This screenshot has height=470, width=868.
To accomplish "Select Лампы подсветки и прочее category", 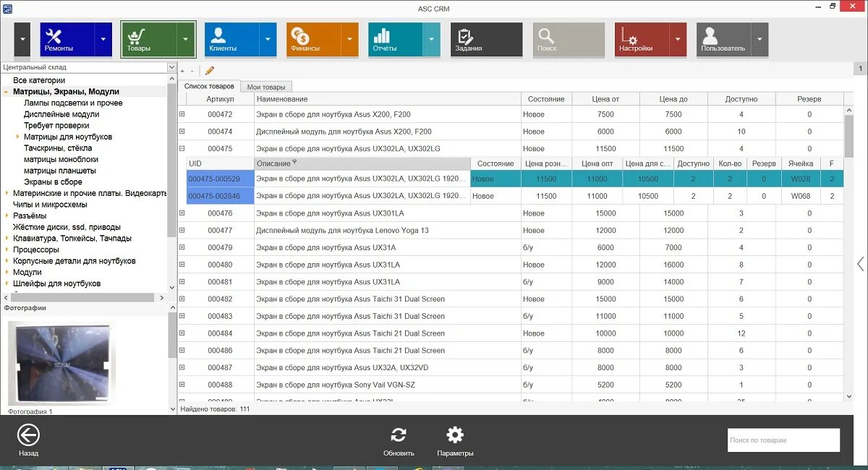I will point(73,103).
